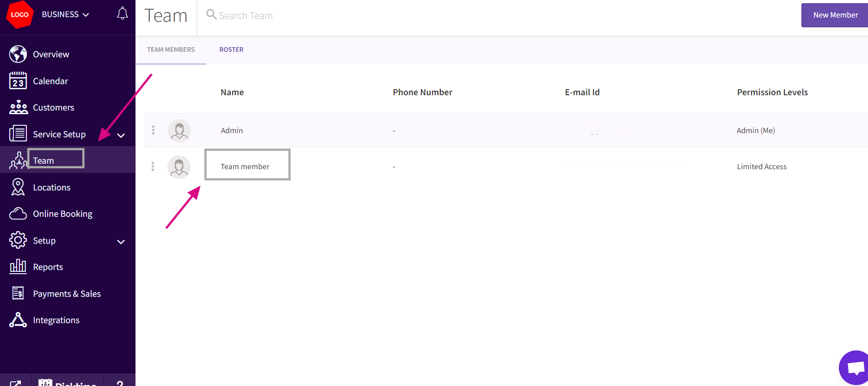The height and width of the screenshot is (386, 868).
Task: Open the live chat bubble
Action: tap(855, 368)
